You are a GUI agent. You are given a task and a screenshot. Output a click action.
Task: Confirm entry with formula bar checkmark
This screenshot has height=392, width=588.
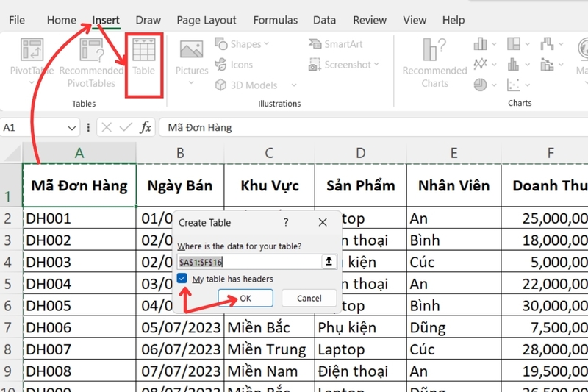point(126,127)
